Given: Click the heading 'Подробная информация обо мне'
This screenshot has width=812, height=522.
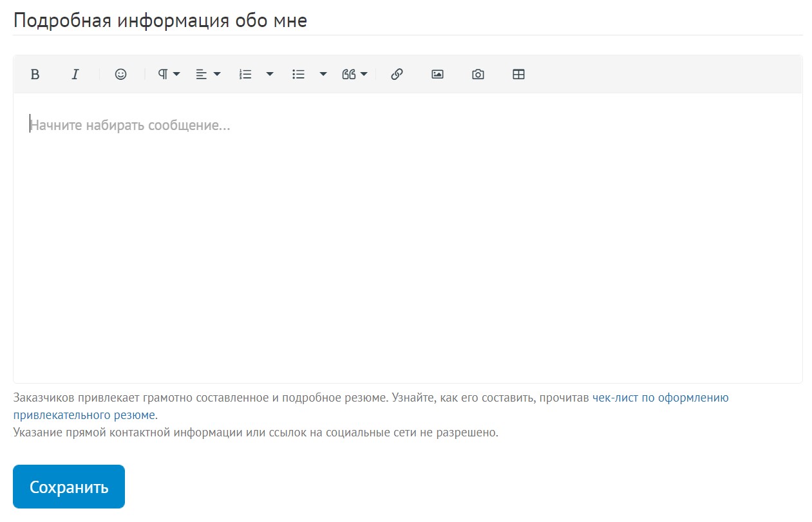Looking at the screenshot, I should pyautogui.click(x=160, y=21).
